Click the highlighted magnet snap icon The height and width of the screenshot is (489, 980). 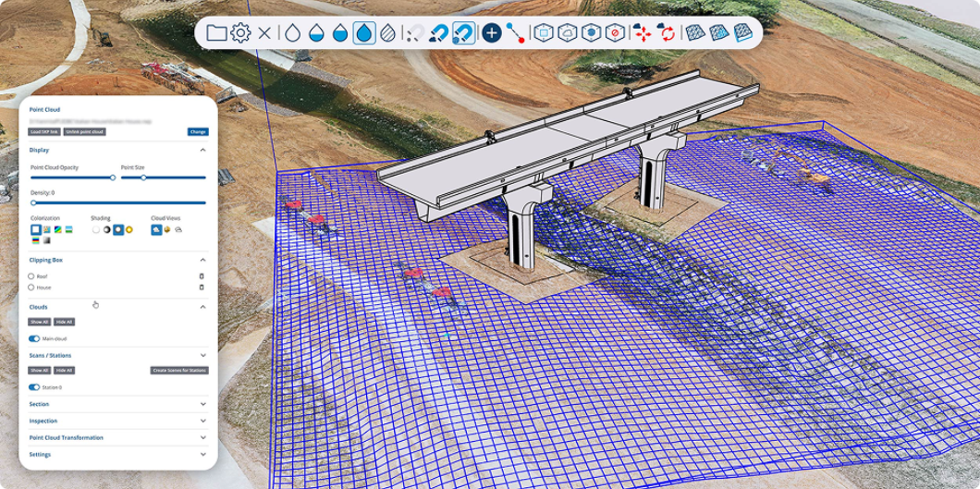(x=463, y=32)
